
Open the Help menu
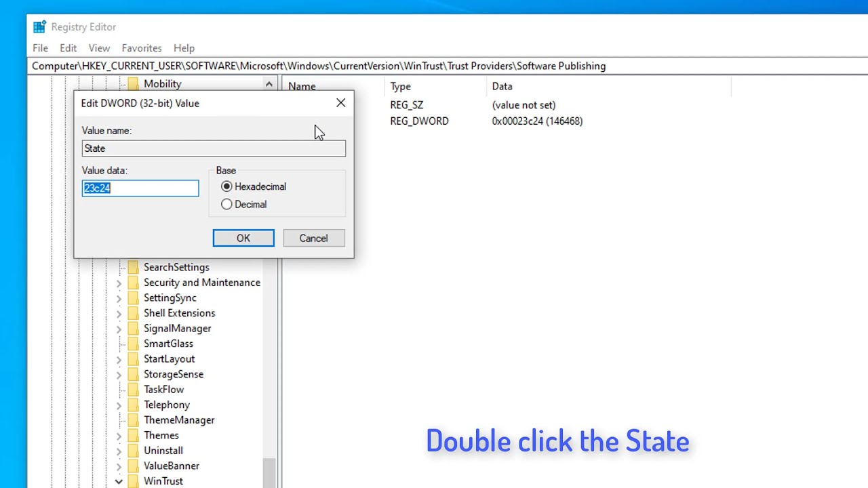pyautogui.click(x=184, y=48)
